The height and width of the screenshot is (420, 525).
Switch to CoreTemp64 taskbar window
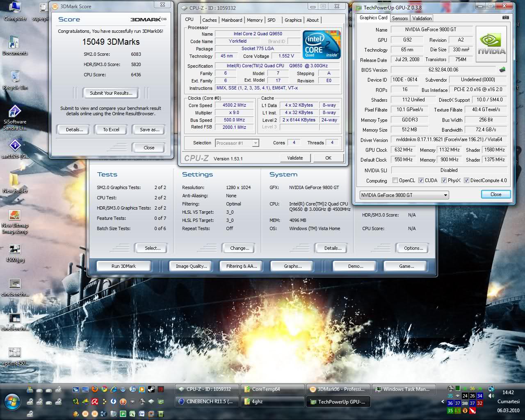click(x=272, y=389)
